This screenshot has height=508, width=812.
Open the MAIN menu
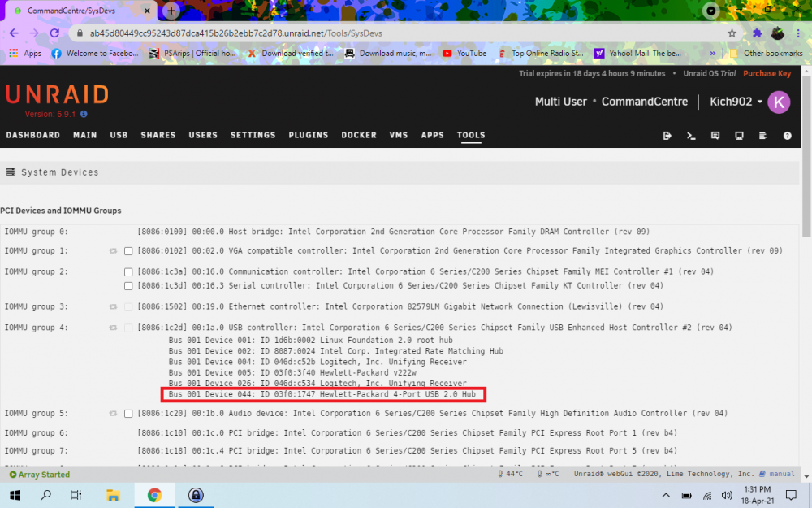tap(85, 135)
